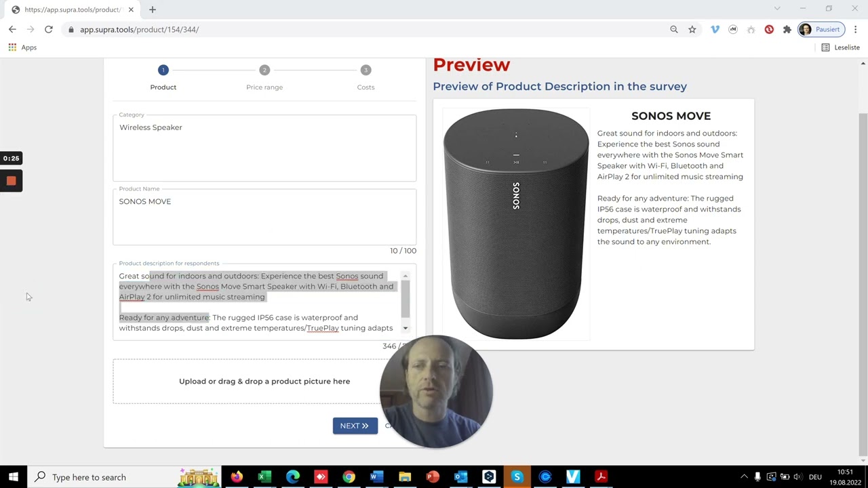Click the SONOS MOVE preview heading
The image size is (868, 488).
671,116
